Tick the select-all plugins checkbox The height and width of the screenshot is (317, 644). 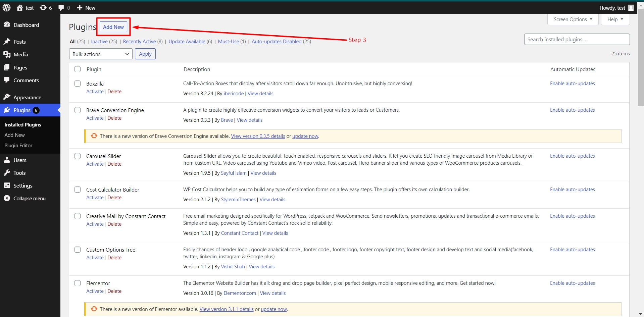coord(78,69)
